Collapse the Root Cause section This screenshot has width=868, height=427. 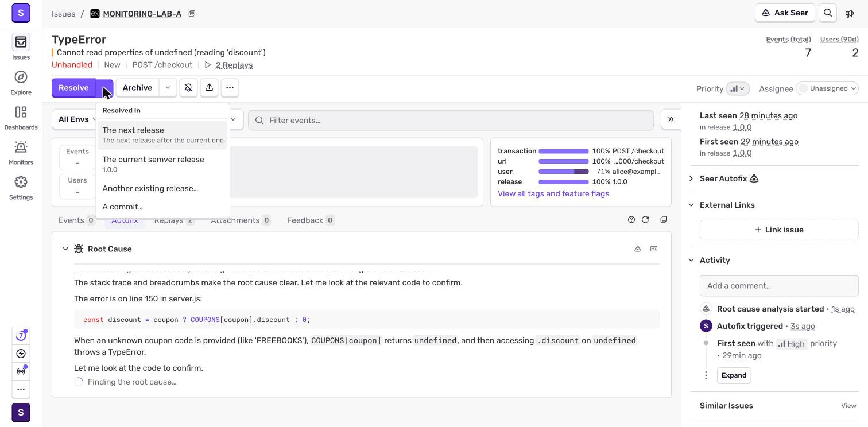[65, 249]
